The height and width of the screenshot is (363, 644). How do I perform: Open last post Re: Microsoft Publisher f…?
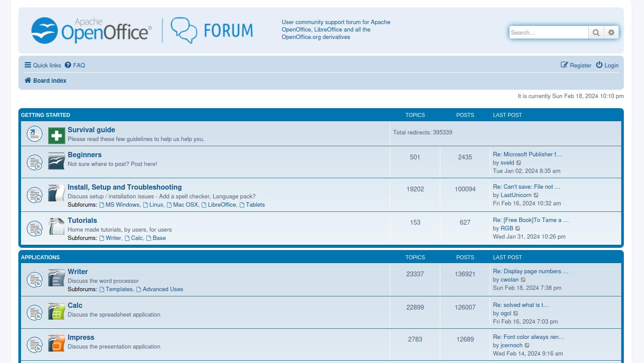tap(527, 155)
